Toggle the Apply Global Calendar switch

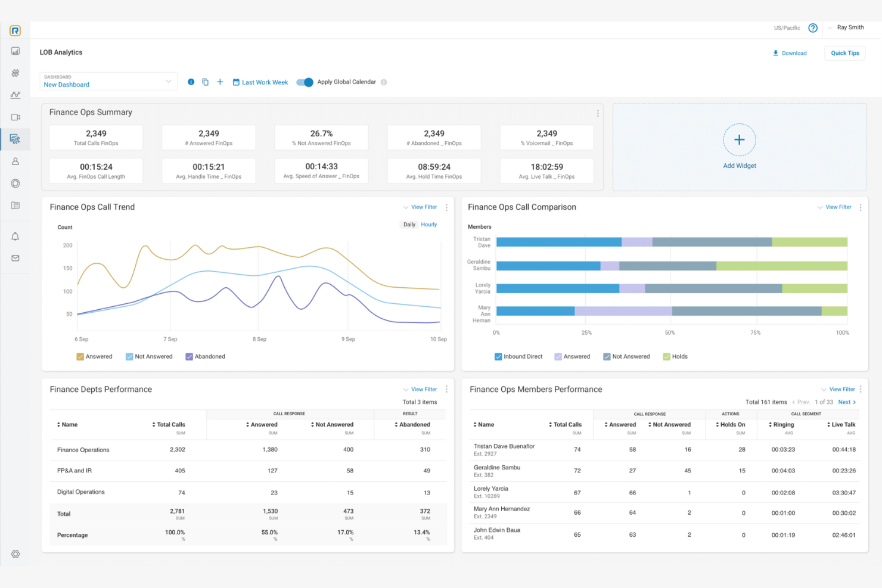click(305, 82)
